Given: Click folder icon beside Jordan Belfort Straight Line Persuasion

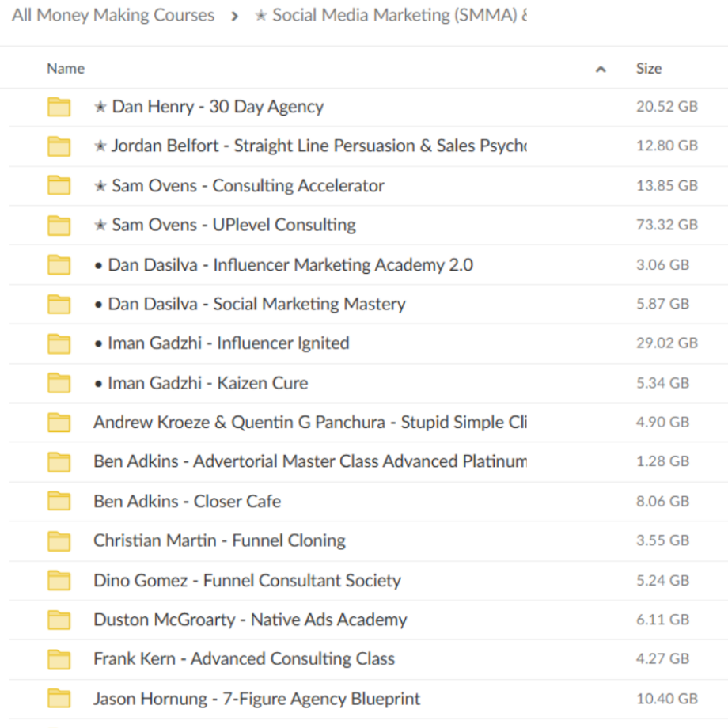Looking at the screenshot, I should click(59, 146).
